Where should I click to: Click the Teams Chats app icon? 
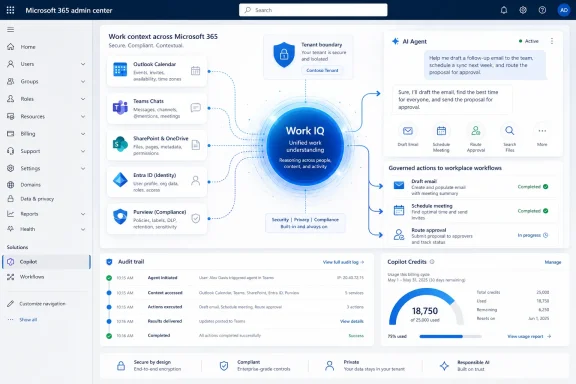click(120, 107)
